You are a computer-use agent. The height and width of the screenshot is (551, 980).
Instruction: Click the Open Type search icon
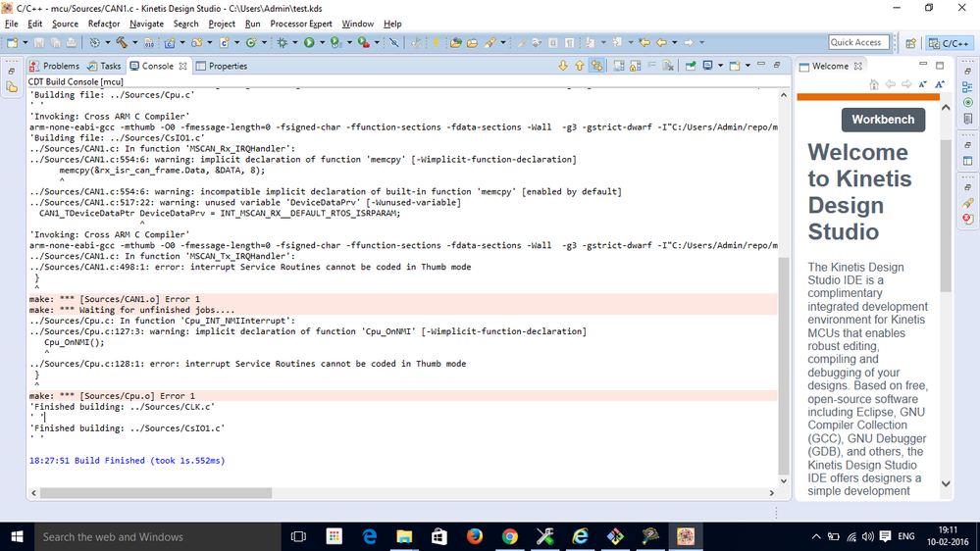point(455,42)
